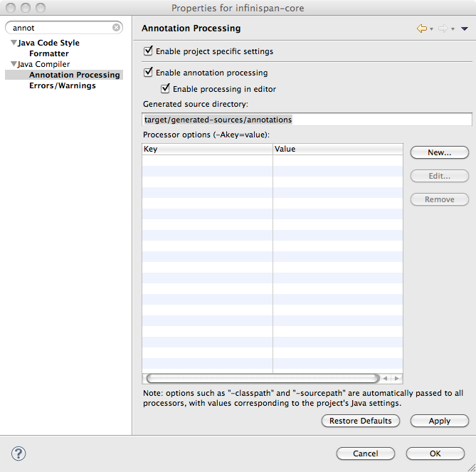476x472 pixels.
Task: Click the forward navigation arrow icon
Action: pos(443,28)
